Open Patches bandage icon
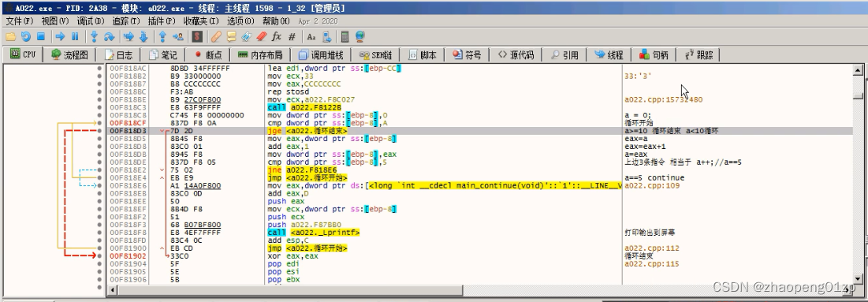 coord(216,37)
